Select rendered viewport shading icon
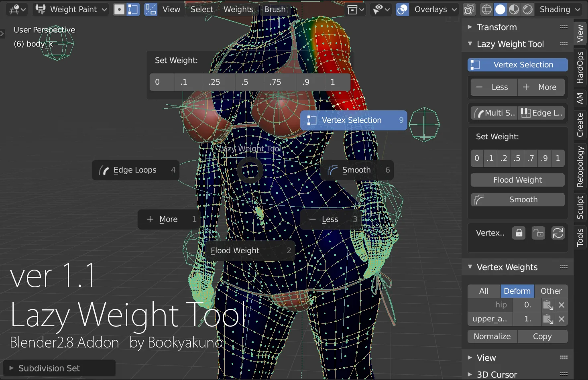This screenshot has height=380, width=588. pos(527,9)
